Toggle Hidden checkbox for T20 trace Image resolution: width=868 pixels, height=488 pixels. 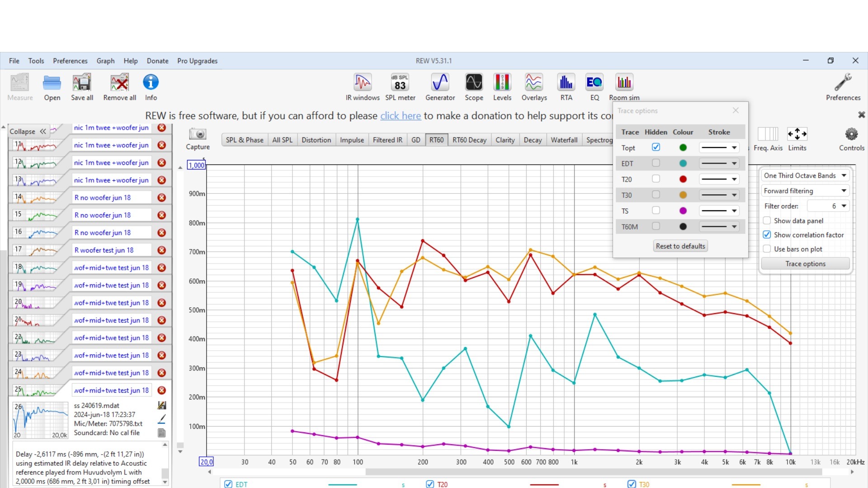coord(656,179)
